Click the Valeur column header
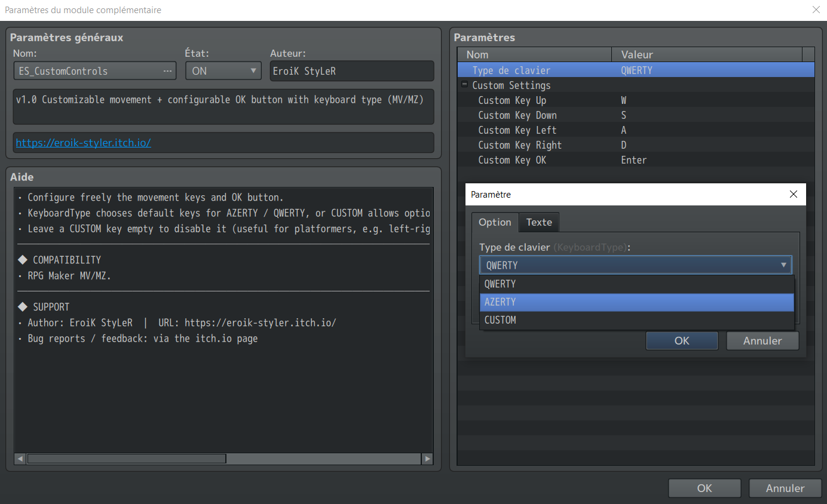 tap(707, 54)
